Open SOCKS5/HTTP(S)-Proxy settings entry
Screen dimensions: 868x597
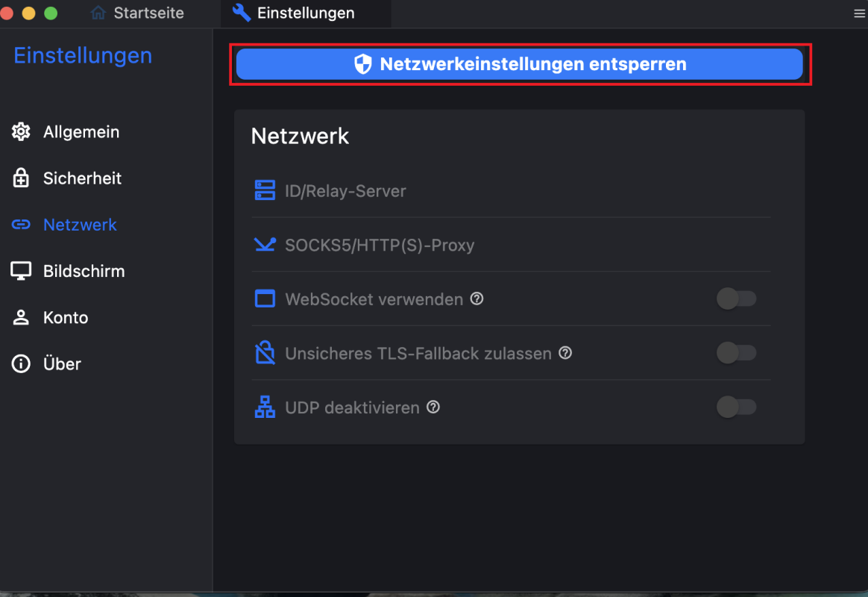(x=511, y=245)
